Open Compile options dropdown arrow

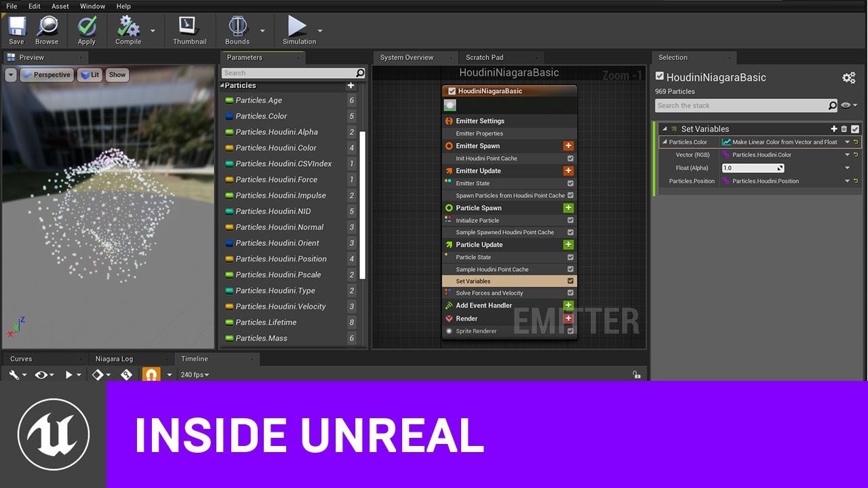153,30
